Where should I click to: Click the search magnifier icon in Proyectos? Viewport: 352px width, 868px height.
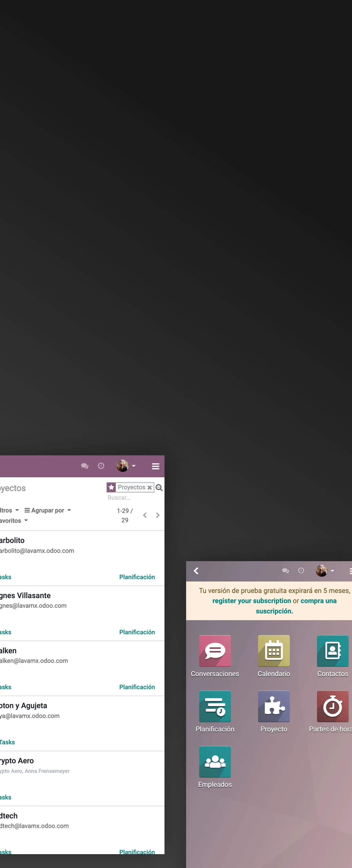point(159,487)
